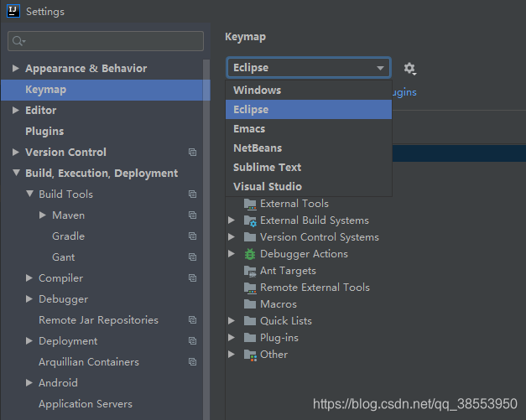
Task: Expand Version Control Systems keymap group
Action: click(x=232, y=237)
